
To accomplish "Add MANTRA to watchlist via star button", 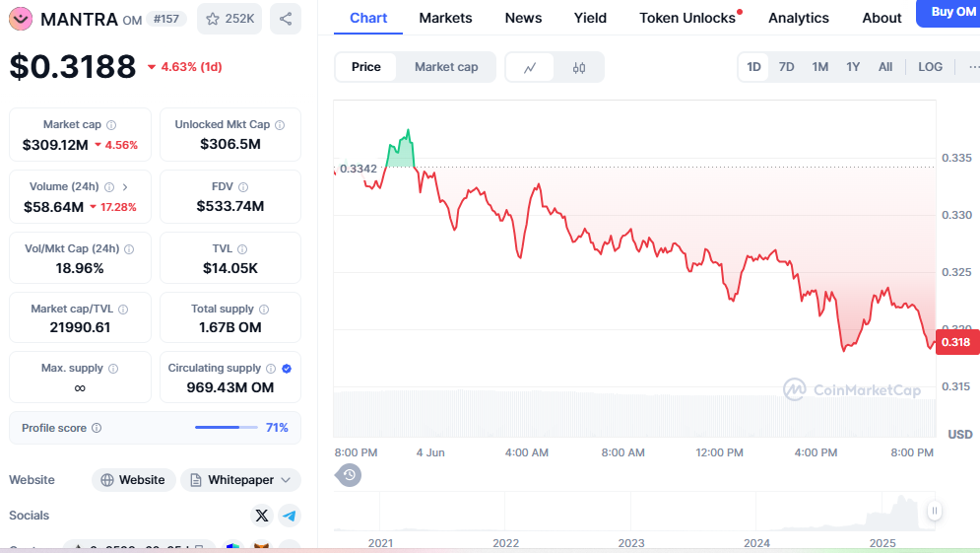I will (x=229, y=19).
